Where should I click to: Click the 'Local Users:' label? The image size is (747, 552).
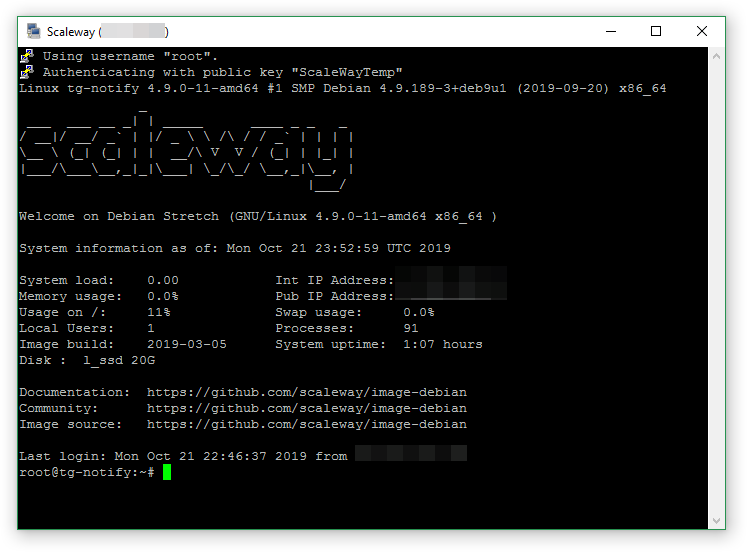pyautogui.click(x=67, y=328)
